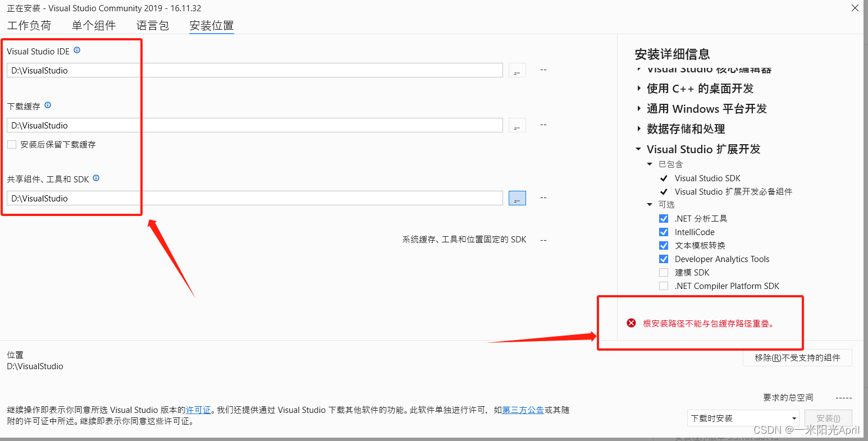Enable 安装后保留下载缓存 checkbox
Viewport: 868px width, 441px height.
tap(12, 144)
